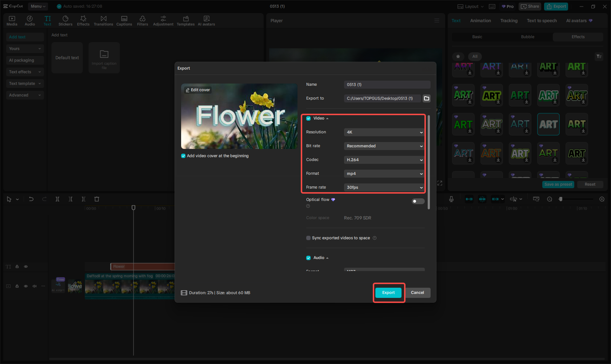Click the Name field containing 0513 (1)
611x364 pixels.
tap(387, 85)
